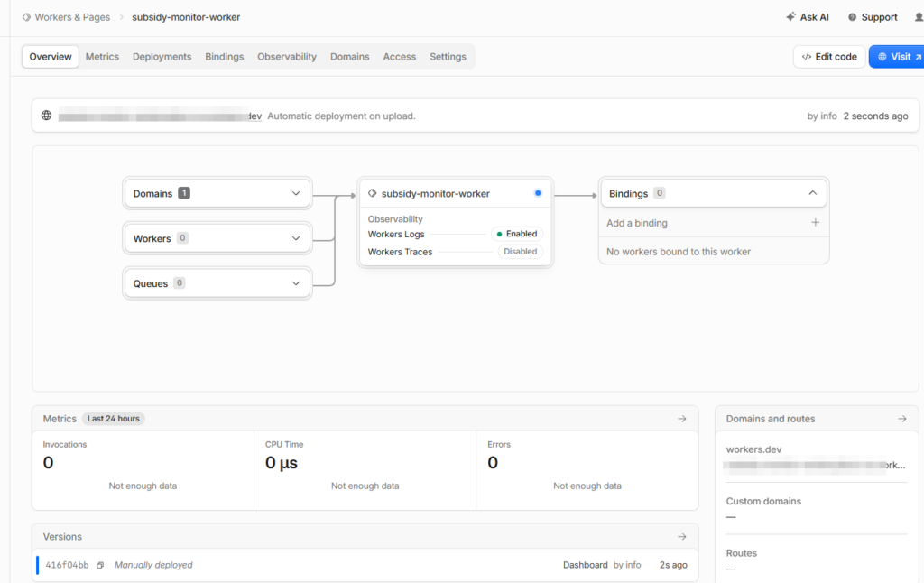Click the Custom domains label

click(x=763, y=501)
